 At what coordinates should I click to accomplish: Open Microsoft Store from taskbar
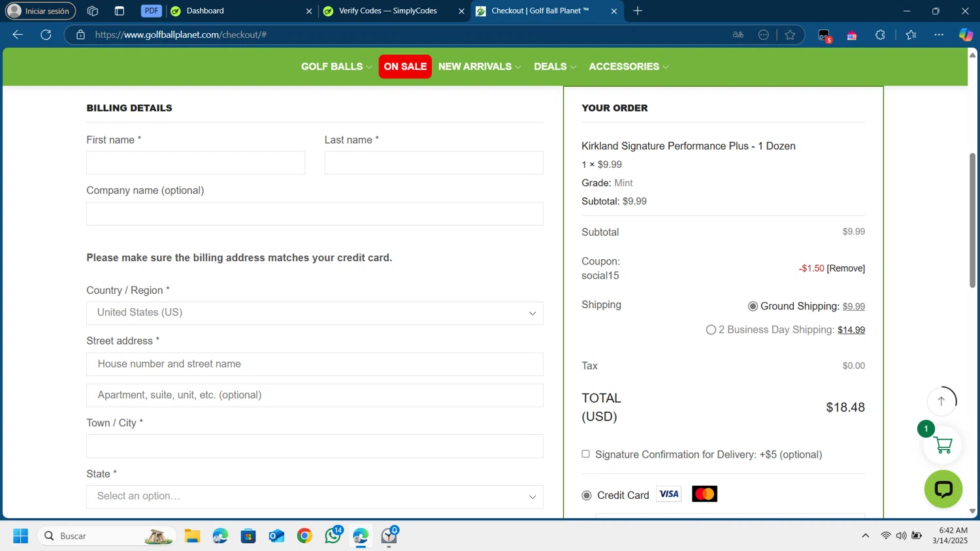(x=248, y=536)
